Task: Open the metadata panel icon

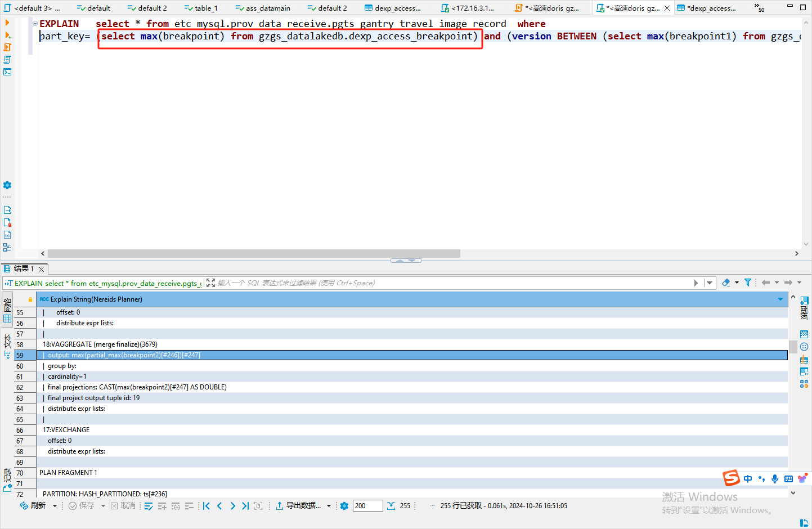Action: (x=804, y=371)
